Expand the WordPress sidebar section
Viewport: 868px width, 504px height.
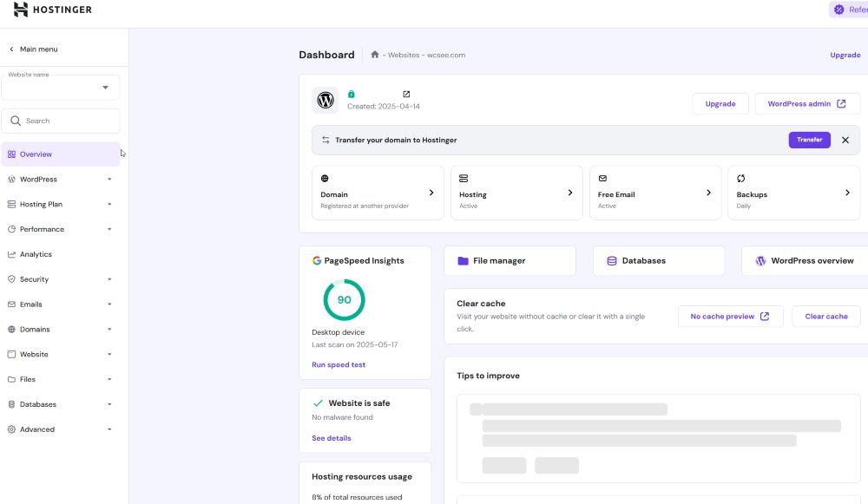click(x=109, y=180)
